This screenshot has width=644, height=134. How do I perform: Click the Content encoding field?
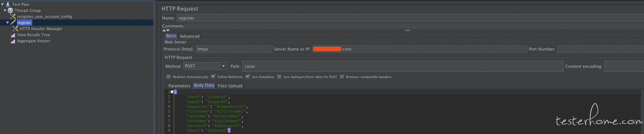(624, 66)
